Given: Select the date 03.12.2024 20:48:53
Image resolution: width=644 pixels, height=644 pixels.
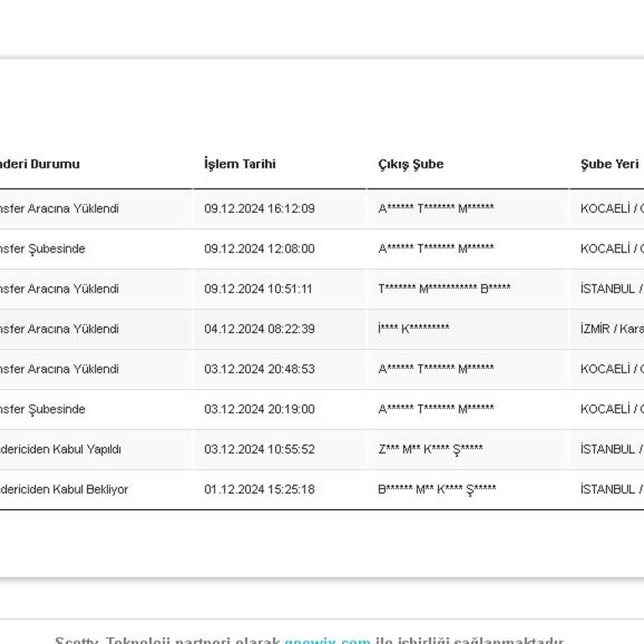Looking at the screenshot, I should coord(260,369).
